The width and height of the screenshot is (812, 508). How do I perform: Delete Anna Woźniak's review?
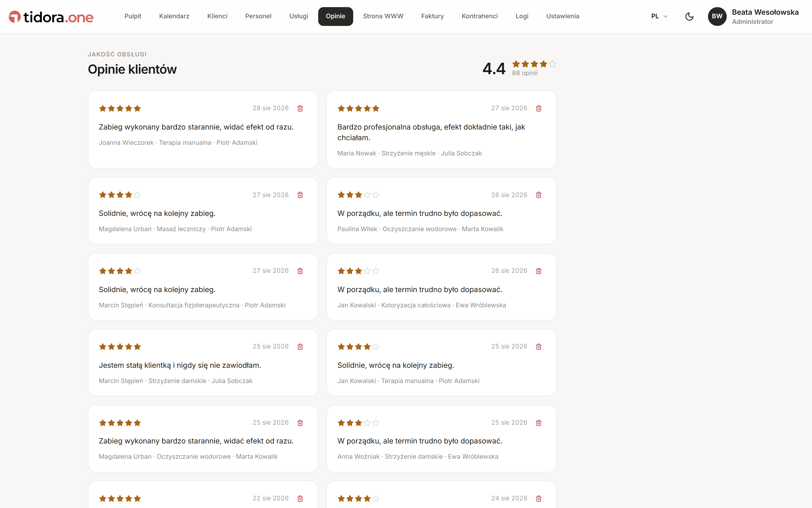(538, 423)
